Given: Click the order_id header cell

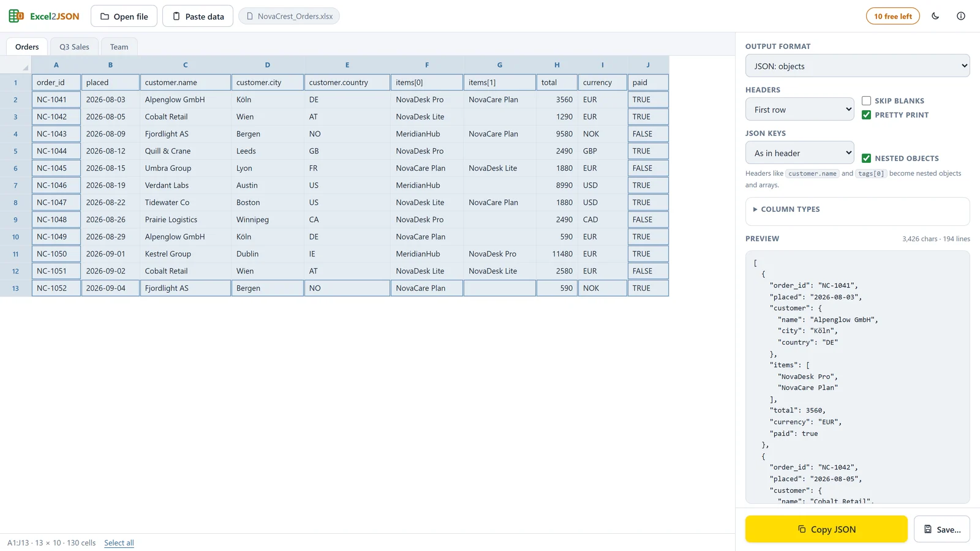Looking at the screenshot, I should coord(56,82).
